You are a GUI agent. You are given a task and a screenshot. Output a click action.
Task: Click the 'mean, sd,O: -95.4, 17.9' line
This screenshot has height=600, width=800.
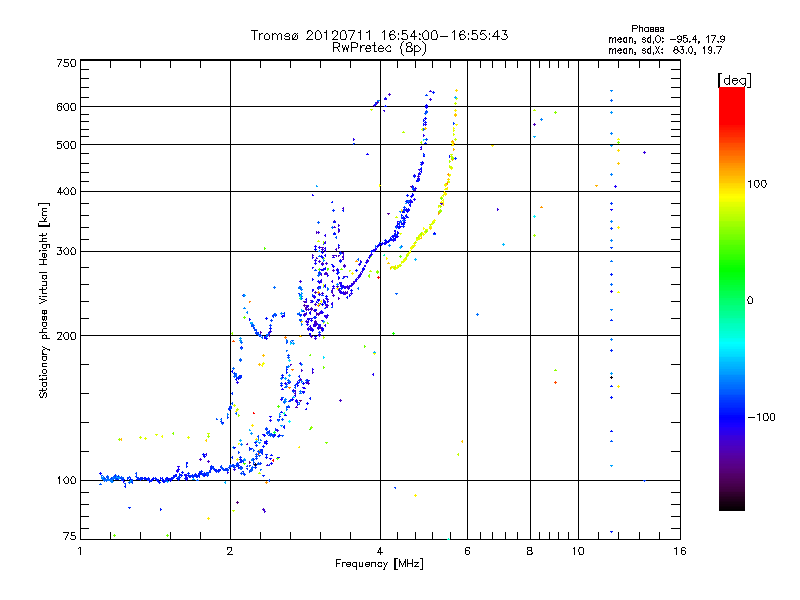pos(666,39)
